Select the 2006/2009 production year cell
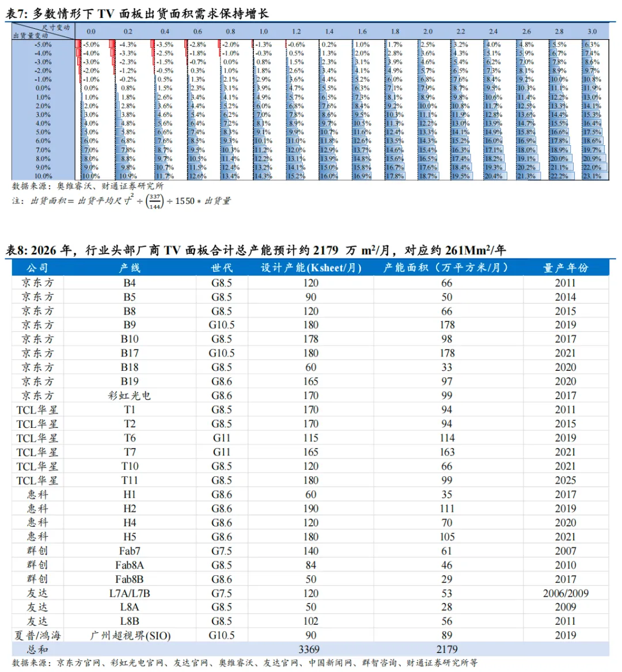622x672 pixels. point(566,593)
